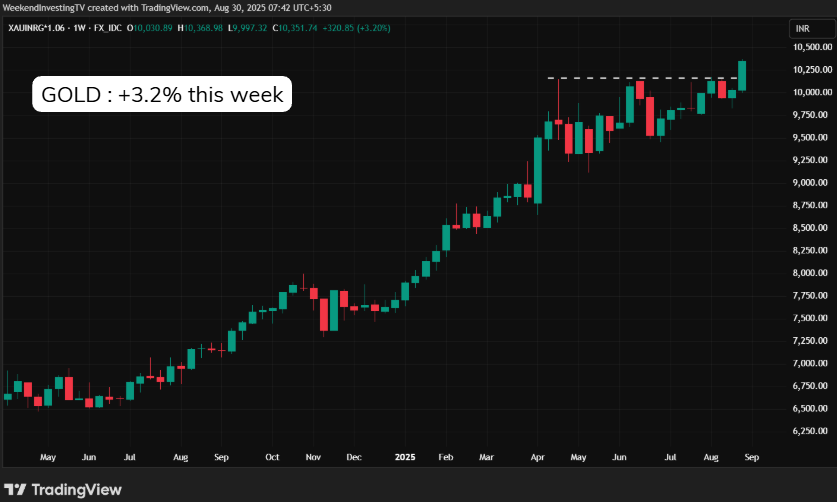This screenshot has height=502, width=837.
Task: Click the Apr label on time axis
Action: pyautogui.click(x=538, y=457)
